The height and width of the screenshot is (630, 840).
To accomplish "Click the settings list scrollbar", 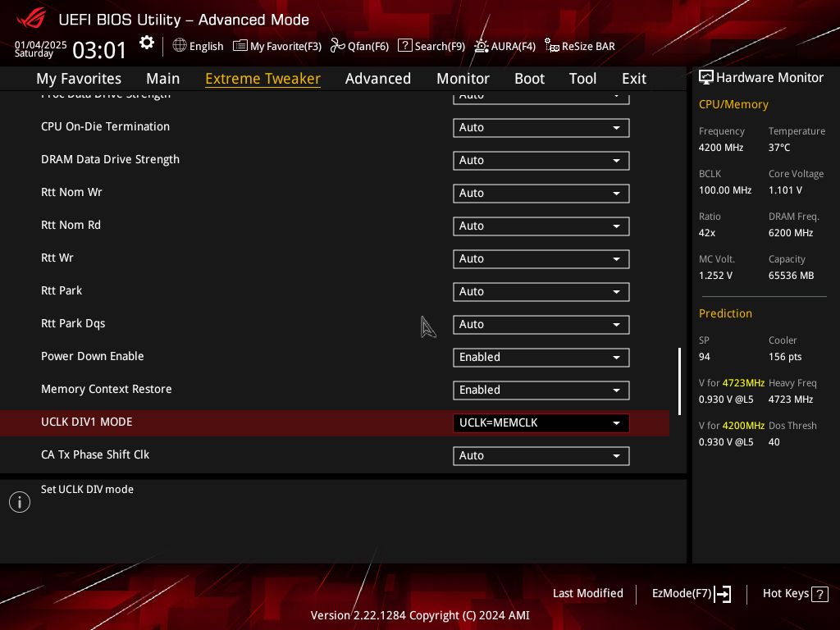I will [x=680, y=381].
